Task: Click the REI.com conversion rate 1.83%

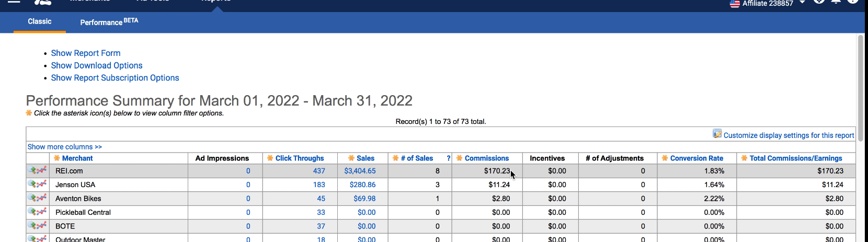Action: tap(714, 171)
